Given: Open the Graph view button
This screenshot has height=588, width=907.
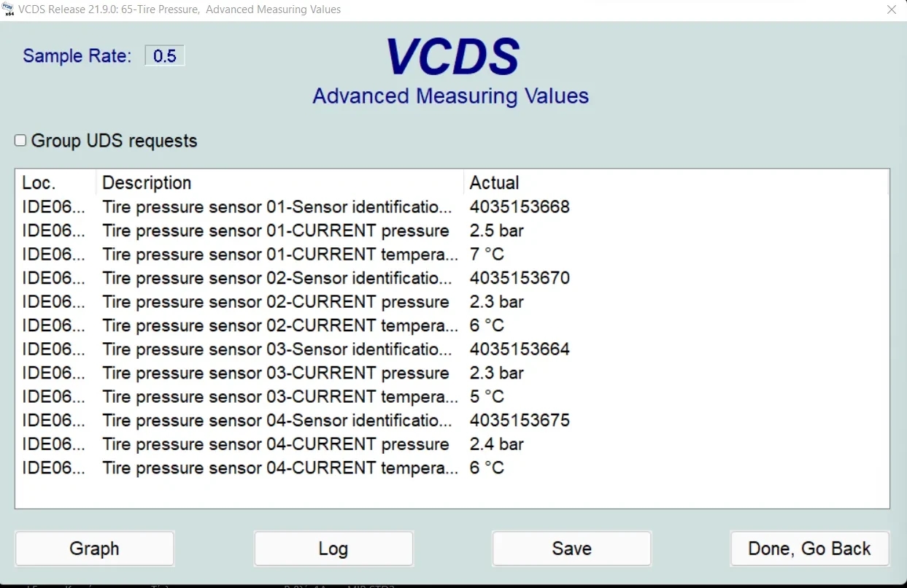Looking at the screenshot, I should click(95, 549).
